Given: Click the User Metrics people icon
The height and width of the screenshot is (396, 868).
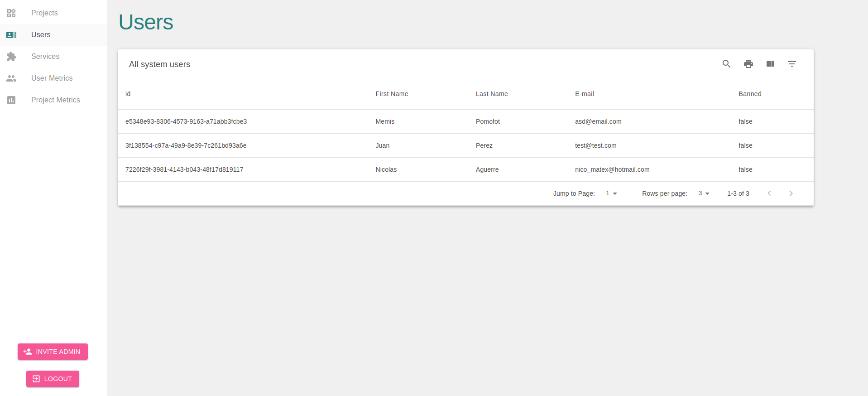Looking at the screenshot, I should point(11,78).
